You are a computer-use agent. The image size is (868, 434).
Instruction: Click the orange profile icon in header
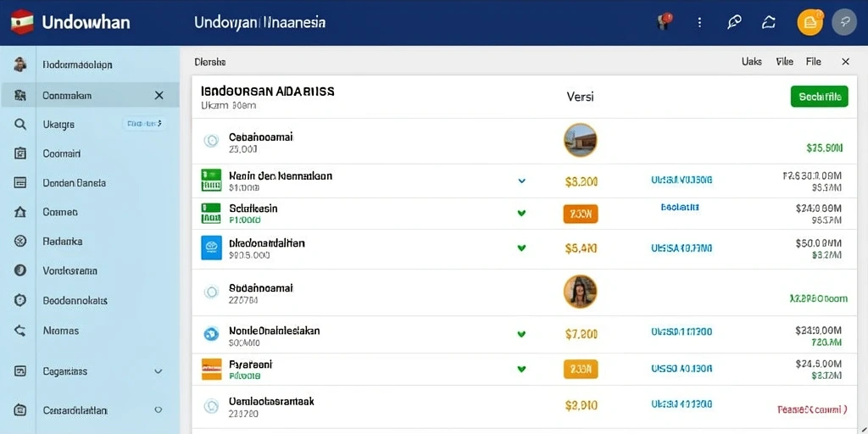pyautogui.click(x=810, y=23)
